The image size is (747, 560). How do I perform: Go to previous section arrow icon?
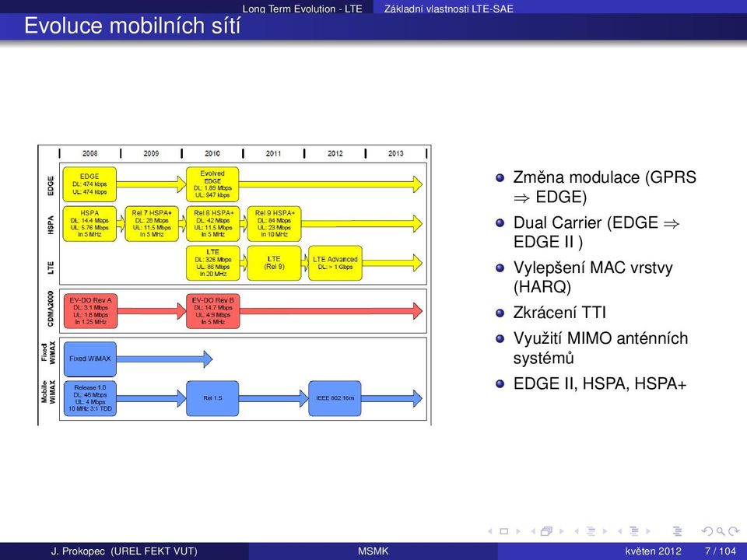[x=620, y=531]
